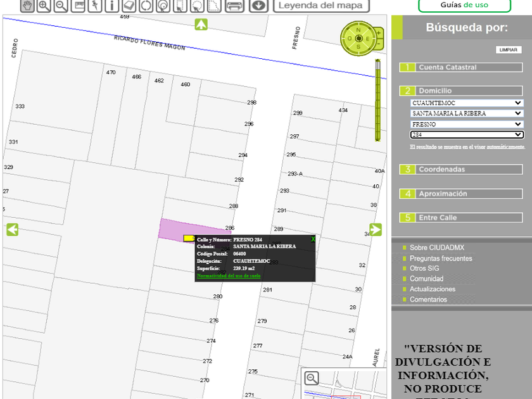This screenshot has width=532, height=399.
Task: Click the print map icon
Action: tap(234, 6)
